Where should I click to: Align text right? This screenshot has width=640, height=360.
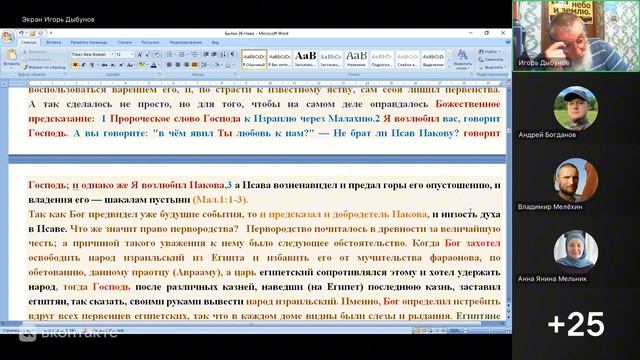point(186,65)
